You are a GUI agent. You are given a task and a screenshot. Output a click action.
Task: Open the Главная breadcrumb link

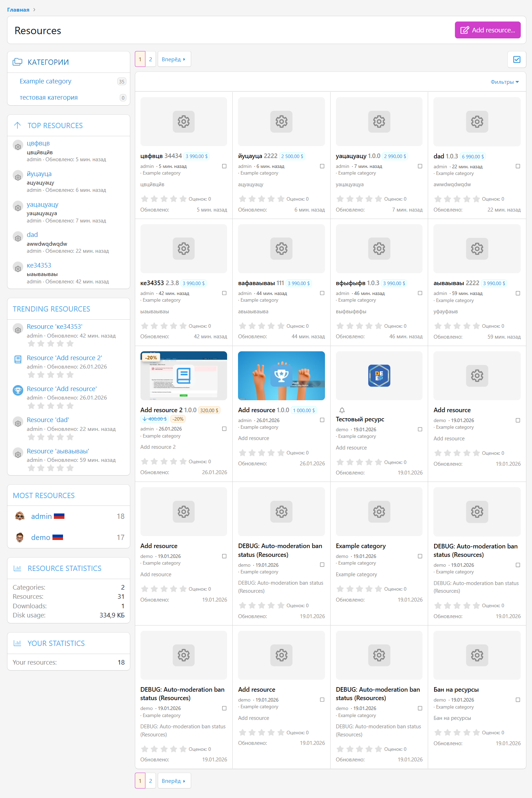point(18,10)
